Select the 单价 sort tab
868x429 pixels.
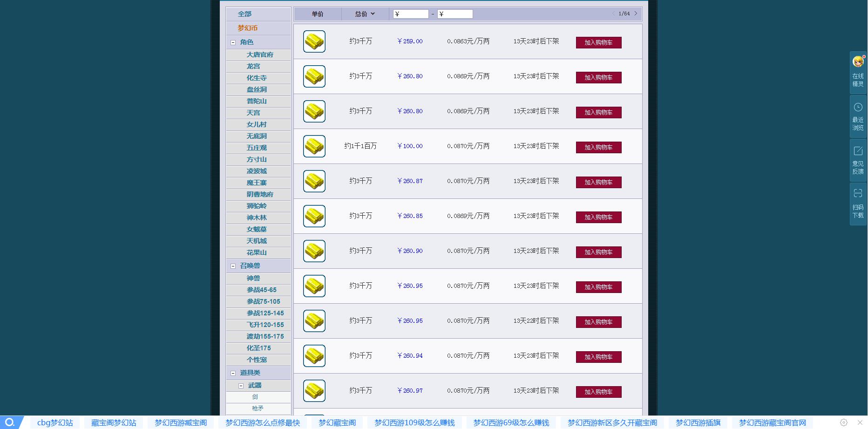coord(318,14)
